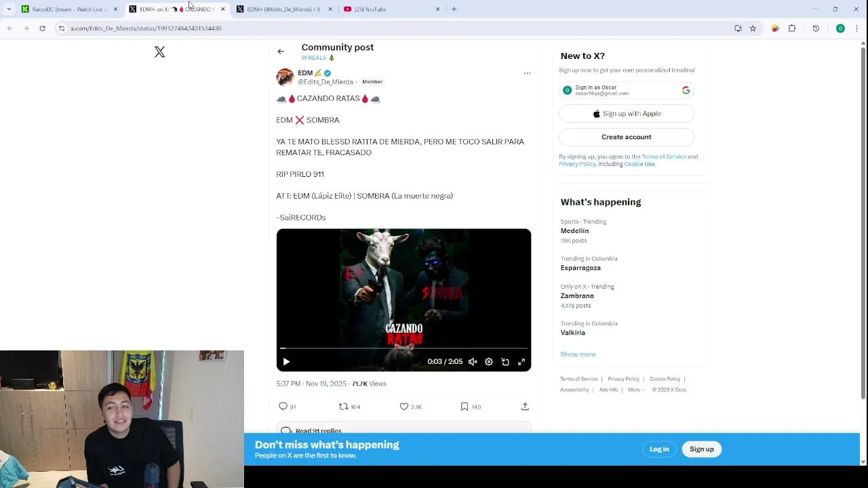The height and width of the screenshot is (488, 868).
Task: Open a new browser tab
Action: (454, 9)
